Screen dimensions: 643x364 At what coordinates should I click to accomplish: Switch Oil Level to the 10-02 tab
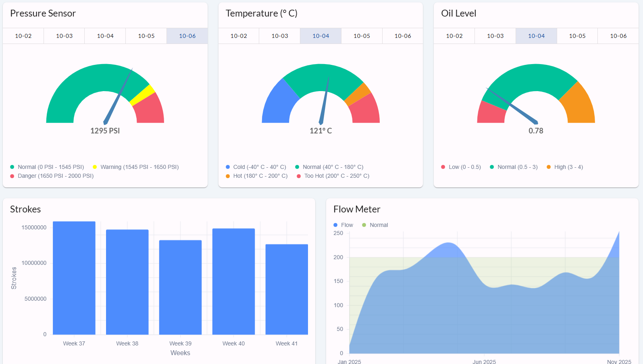(454, 36)
